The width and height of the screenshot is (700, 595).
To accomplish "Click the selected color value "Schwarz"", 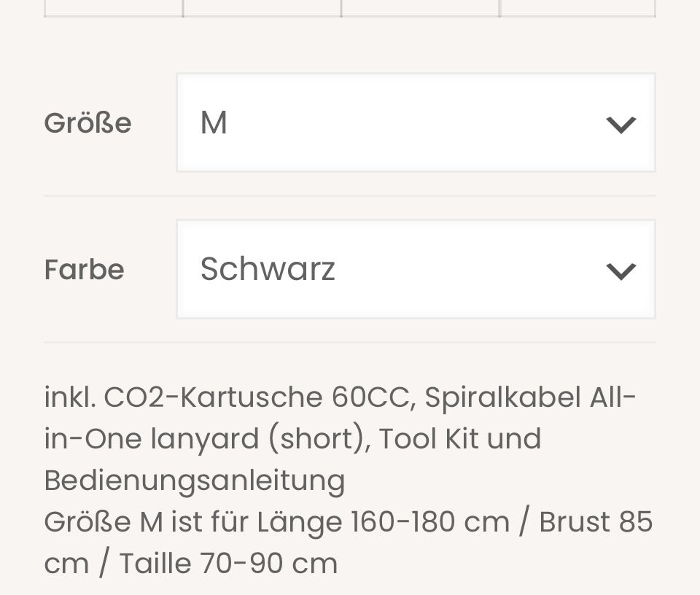I will pyautogui.click(x=268, y=269).
